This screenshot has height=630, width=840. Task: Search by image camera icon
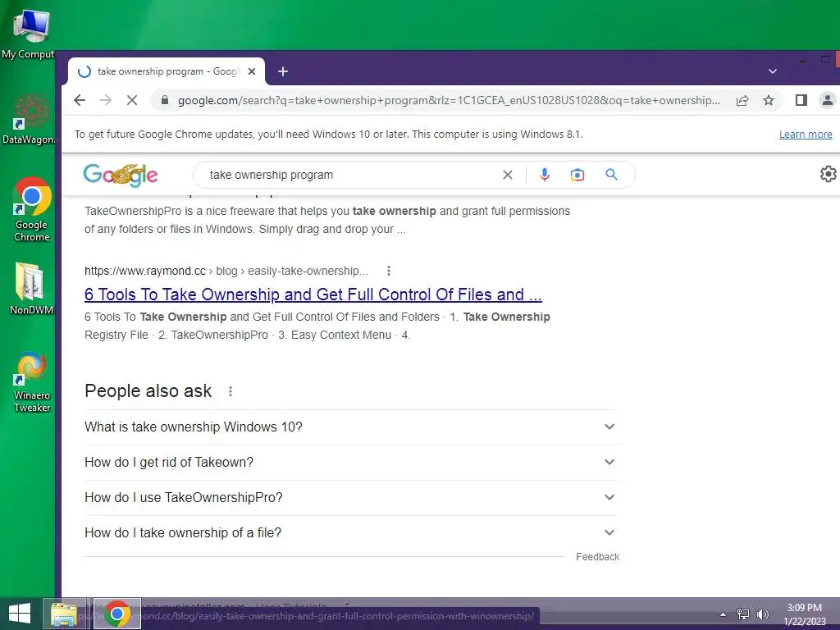(x=577, y=175)
